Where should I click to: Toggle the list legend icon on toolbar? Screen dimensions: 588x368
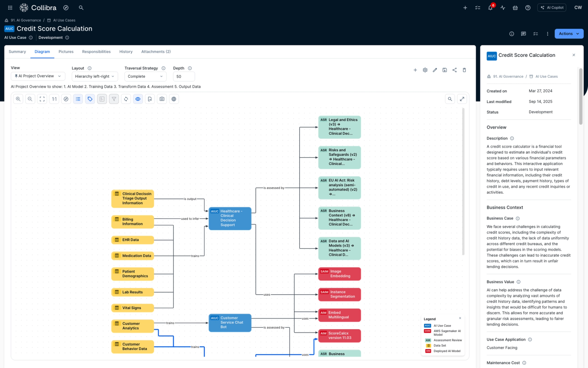tap(78, 99)
